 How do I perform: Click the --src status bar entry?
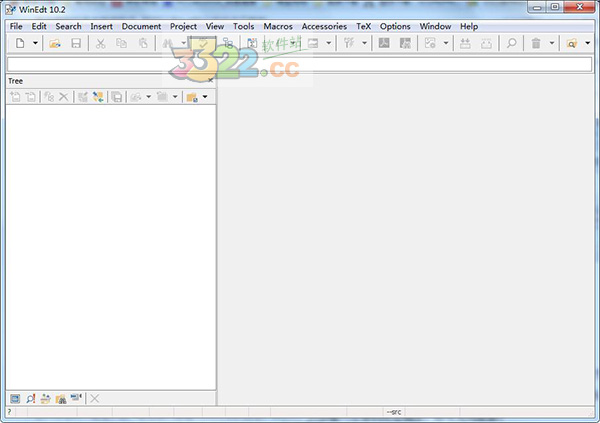[x=394, y=412]
